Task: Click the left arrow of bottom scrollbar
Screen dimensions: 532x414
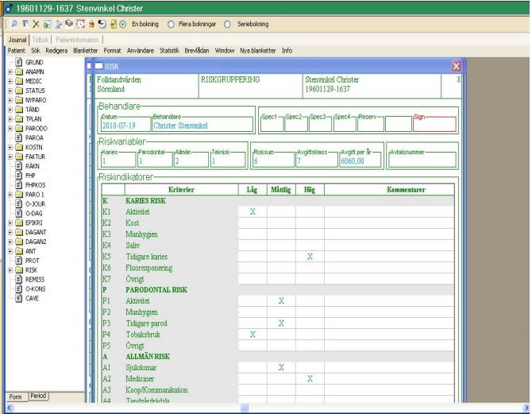Action: 9,408
